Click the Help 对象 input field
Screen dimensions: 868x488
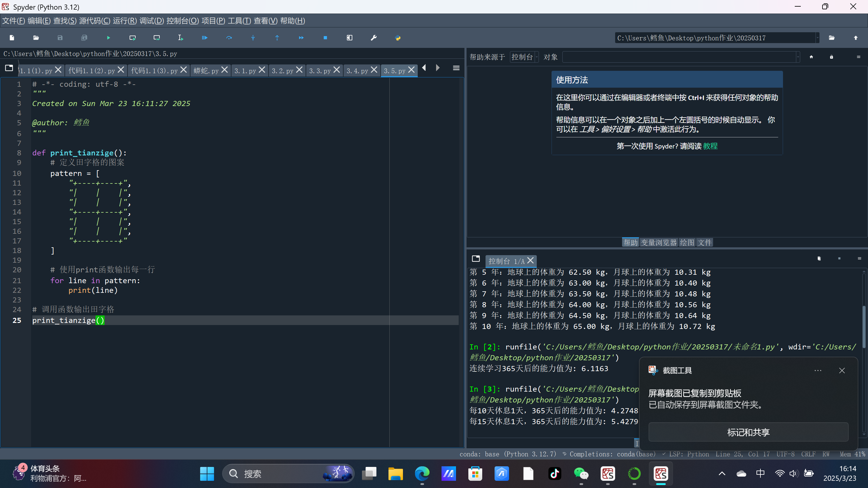[x=679, y=57]
